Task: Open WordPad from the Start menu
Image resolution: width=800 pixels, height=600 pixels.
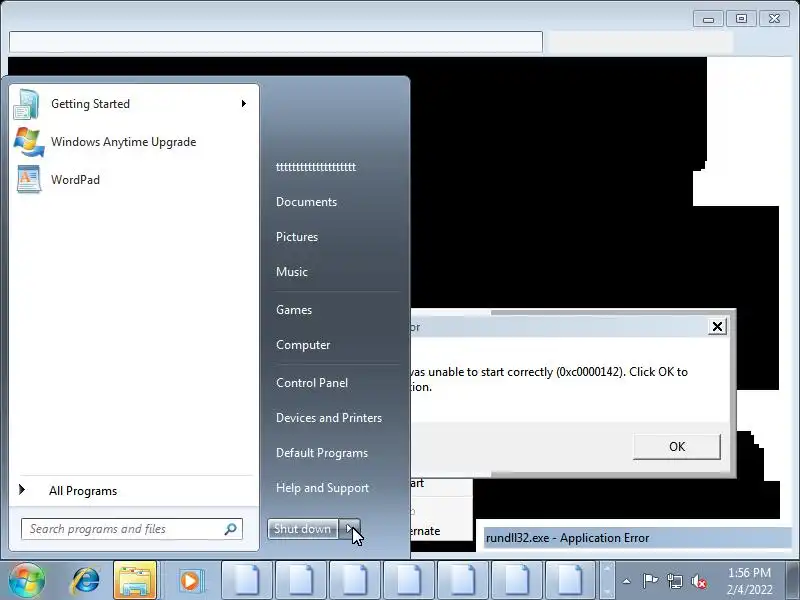Action: [134, 180]
